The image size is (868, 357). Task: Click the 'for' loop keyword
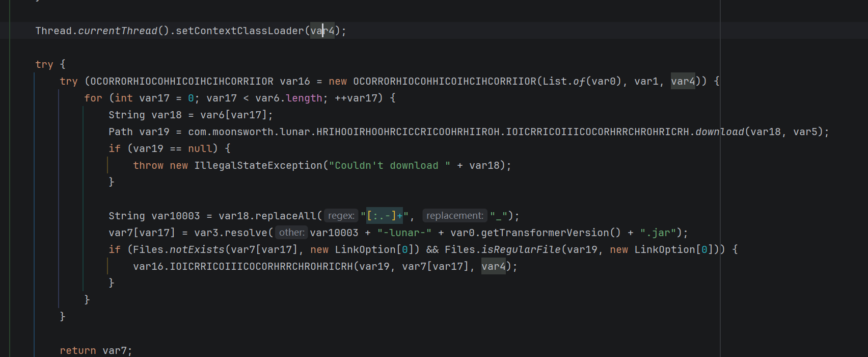(93, 98)
